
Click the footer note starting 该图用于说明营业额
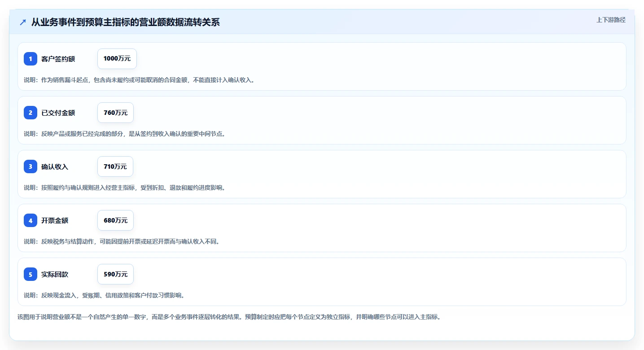click(229, 317)
